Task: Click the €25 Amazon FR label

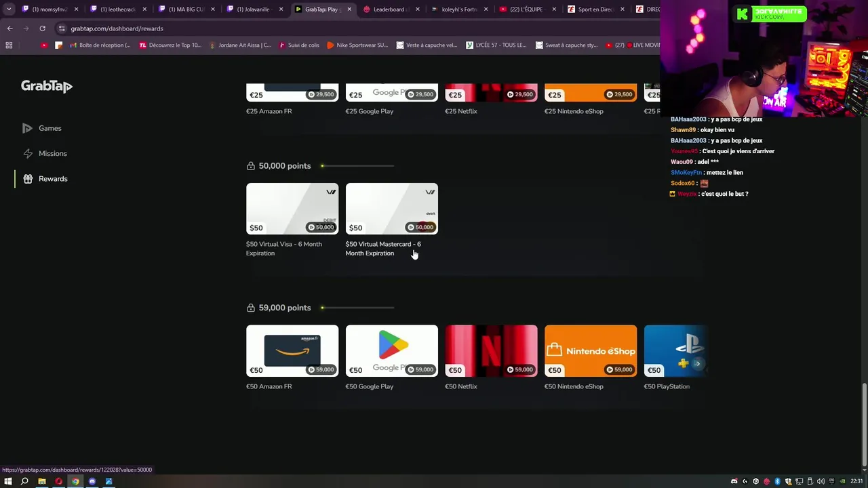Action: click(269, 111)
